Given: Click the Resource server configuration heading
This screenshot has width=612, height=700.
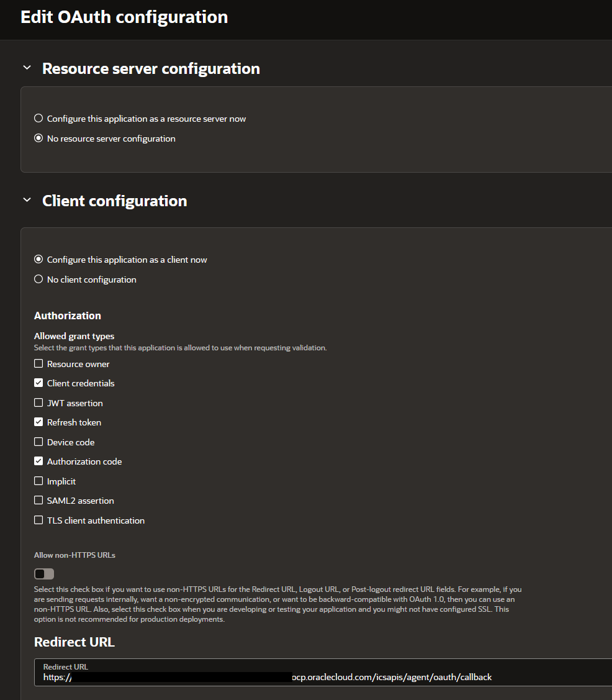Looking at the screenshot, I should pyautogui.click(x=151, y=68).
